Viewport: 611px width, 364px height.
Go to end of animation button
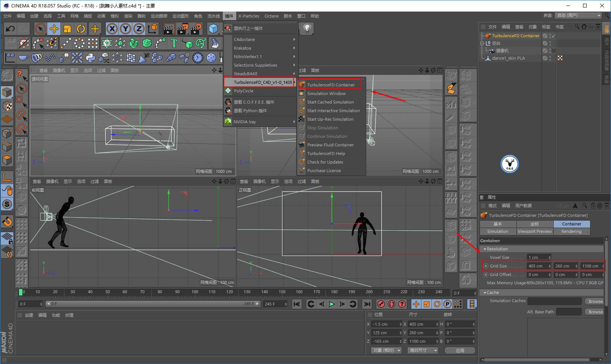pyautogui.click(x=367, y=304)
